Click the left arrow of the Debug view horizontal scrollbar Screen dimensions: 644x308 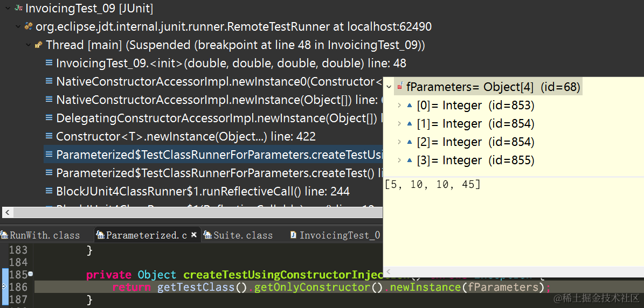8,213
